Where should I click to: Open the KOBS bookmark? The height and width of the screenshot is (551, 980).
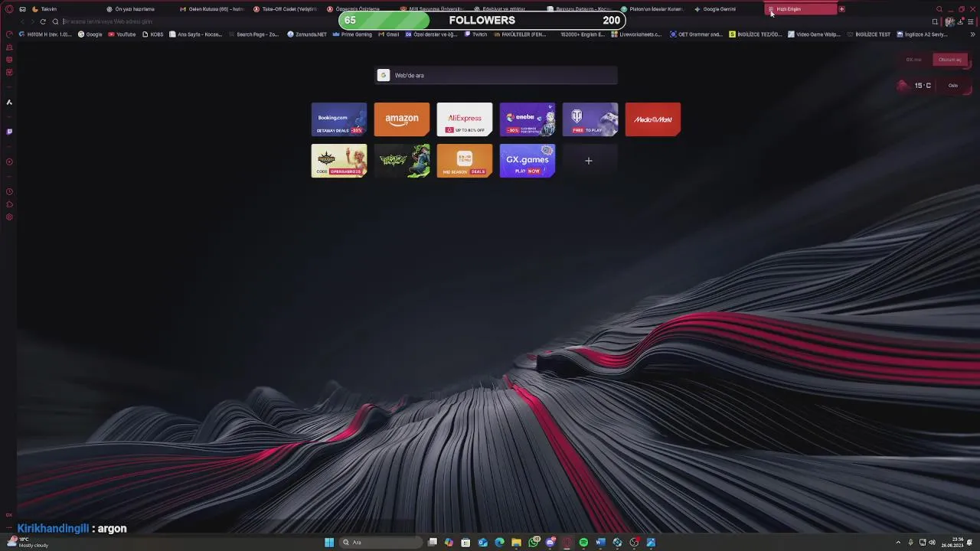[x=153, y=34]
